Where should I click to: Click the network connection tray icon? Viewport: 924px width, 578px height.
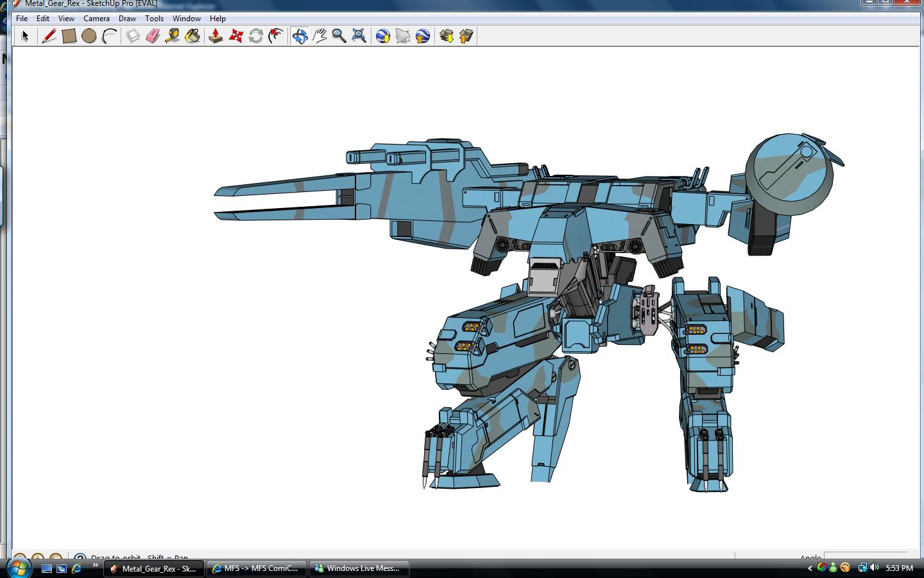(x=863, y=568)
